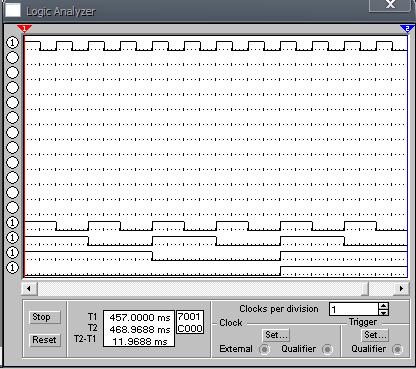Image resolution: width=416 pixels, height=369 pixels.
Task: Select the Trigger Qualifier radio indicator
Action: (397, 349)
